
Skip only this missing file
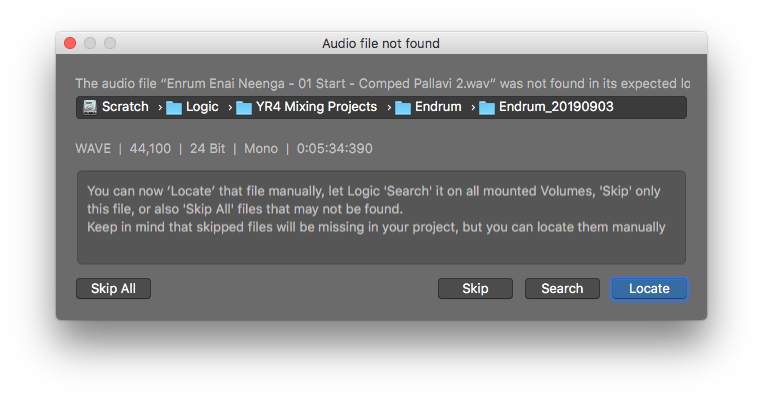(475, 289)
